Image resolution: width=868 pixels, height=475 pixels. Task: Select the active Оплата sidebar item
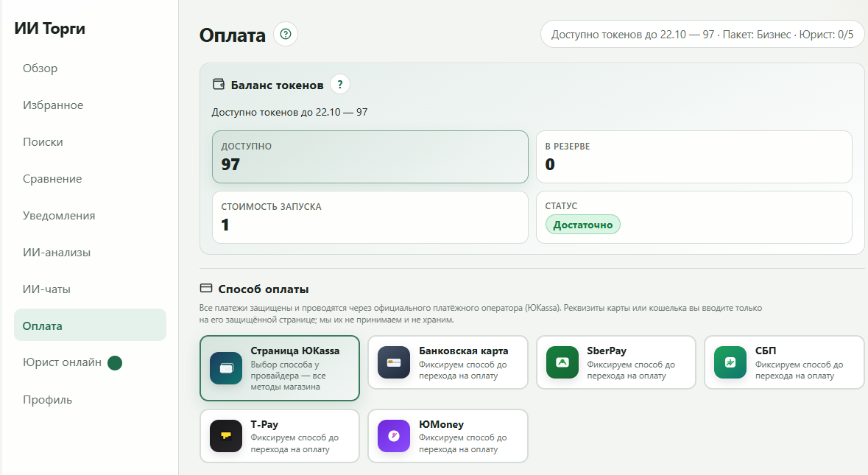[90, 325]
